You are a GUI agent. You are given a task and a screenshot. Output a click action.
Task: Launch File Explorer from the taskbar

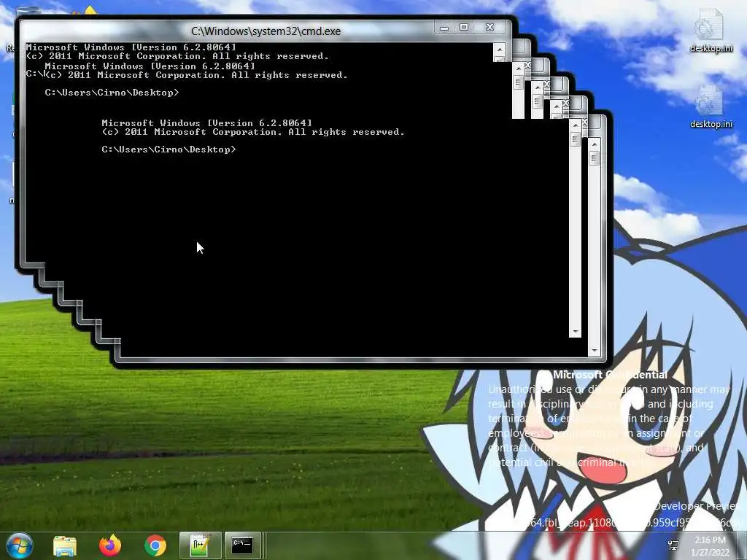tap(65, 545)
